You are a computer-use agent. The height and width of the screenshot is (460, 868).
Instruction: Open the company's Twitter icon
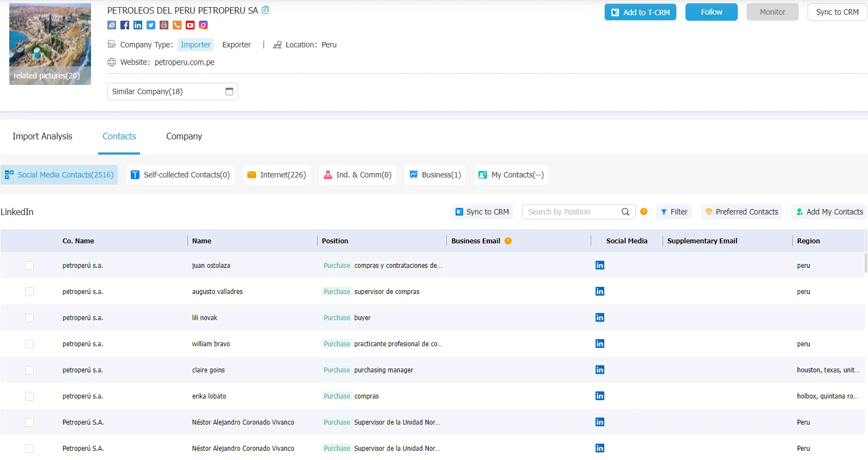pyautogui.click(x=151, y=25)
